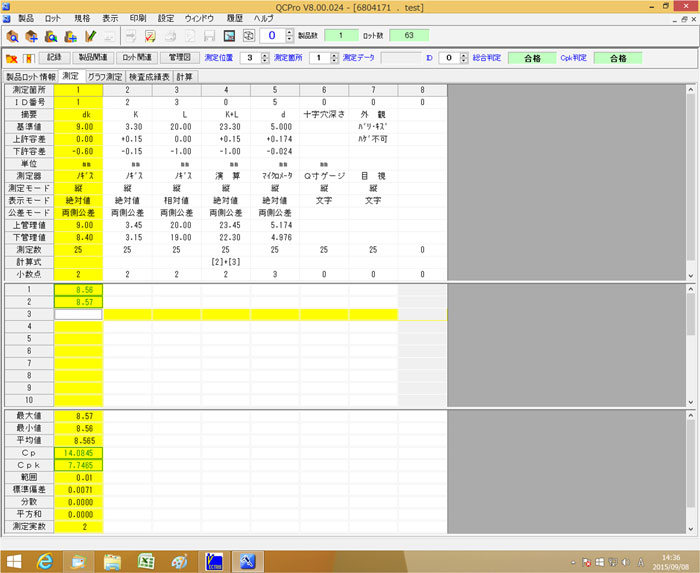
Task: Increase the 測定箇所 spinner value
Action: point(334,55)
